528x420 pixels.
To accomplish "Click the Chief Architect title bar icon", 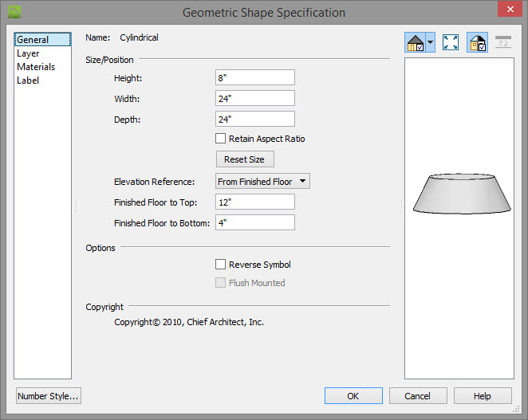I will click(14, 13).
